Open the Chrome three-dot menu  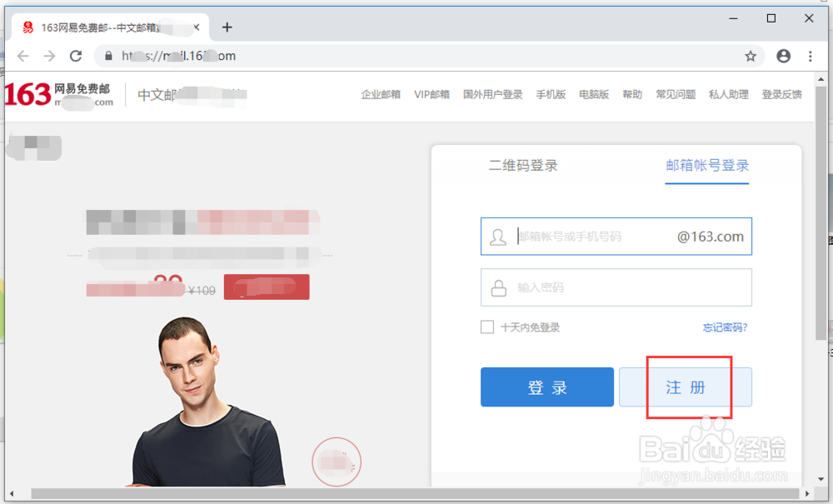coord(811,56)
